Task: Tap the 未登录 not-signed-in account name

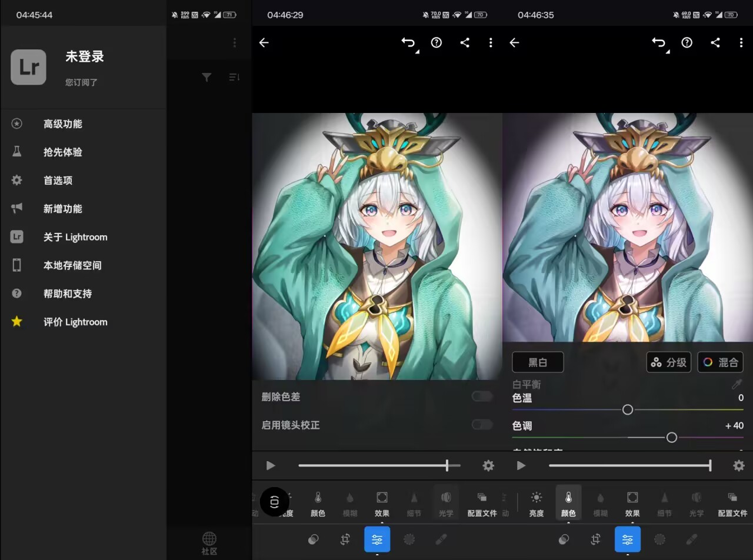Action: pyautogui.click(x=85, y=56)
